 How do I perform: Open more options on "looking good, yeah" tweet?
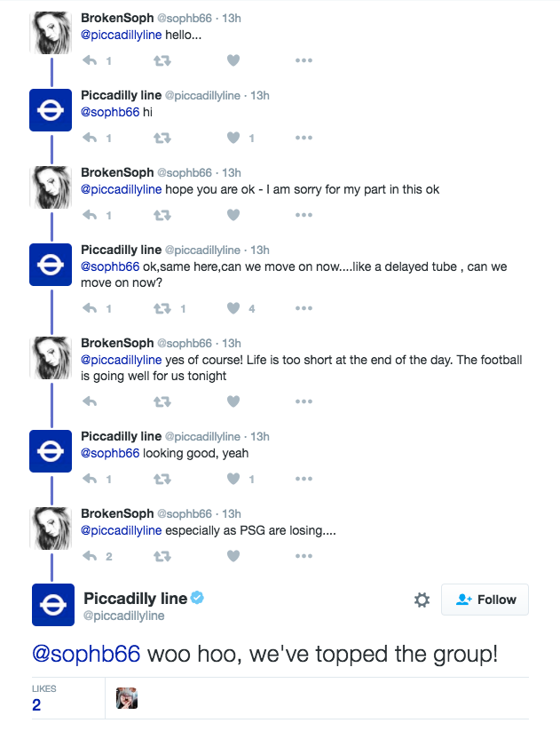pyautogui.click(x=304, y=479)
